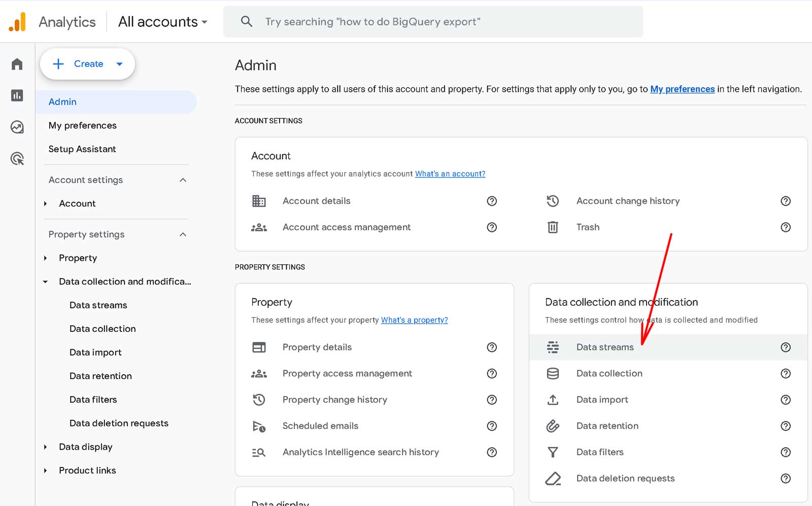Click the Account details building icon
The height and width of the screenshot is (506, 812).
[x=259, y=201]
